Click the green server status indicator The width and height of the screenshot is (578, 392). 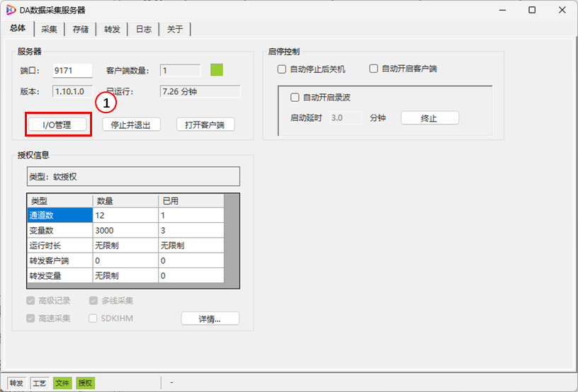[x=217, y=70]
